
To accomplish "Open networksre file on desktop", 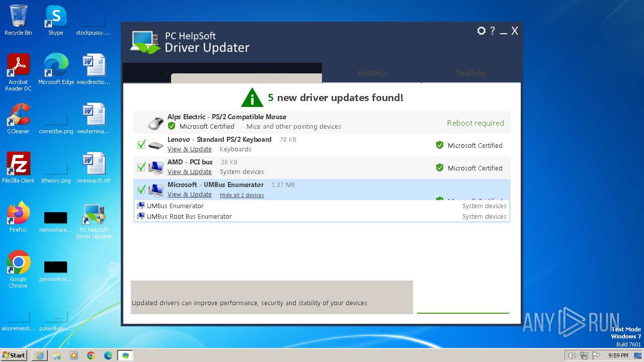I will [56, 221].
